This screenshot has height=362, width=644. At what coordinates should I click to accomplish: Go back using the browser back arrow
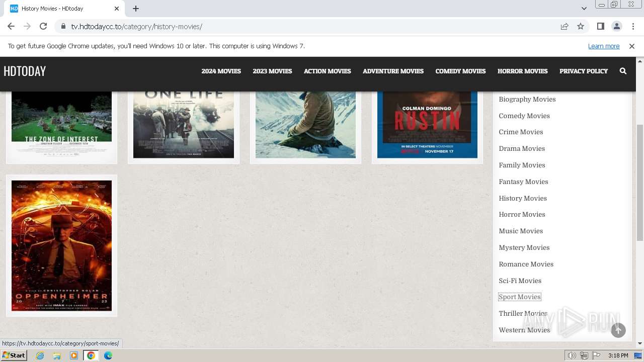pos(11,26)
